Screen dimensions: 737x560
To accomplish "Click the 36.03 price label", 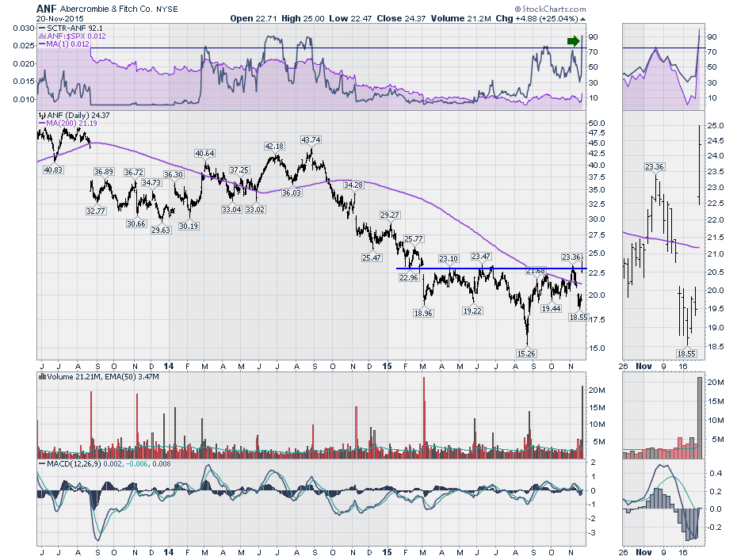I will click(x=292, y=192).
